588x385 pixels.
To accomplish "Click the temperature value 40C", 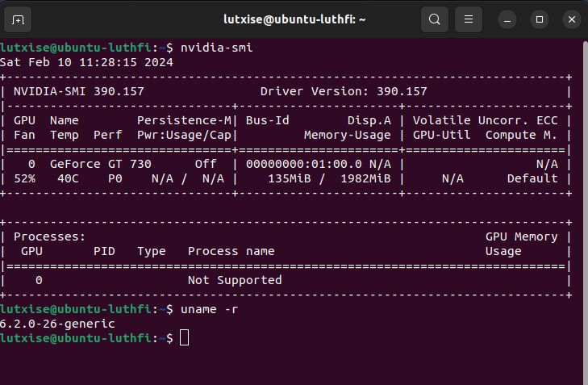I will tap(68, 178).
